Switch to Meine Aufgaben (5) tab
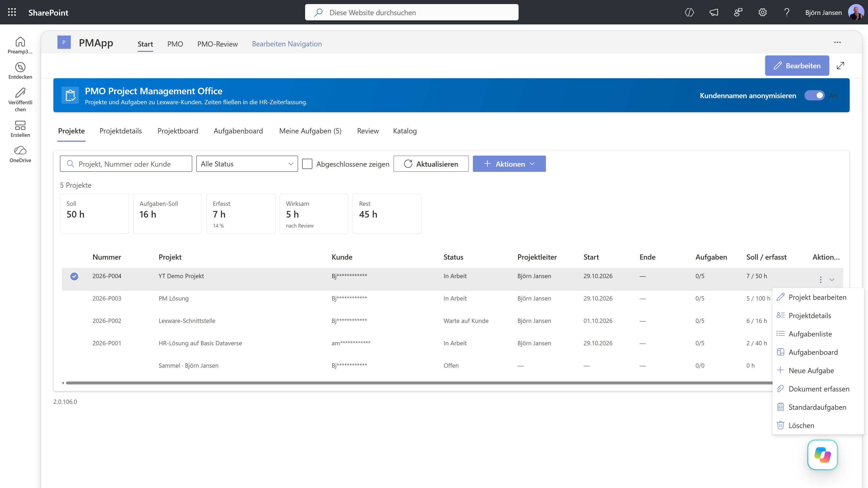 click(x=310, y=131)
